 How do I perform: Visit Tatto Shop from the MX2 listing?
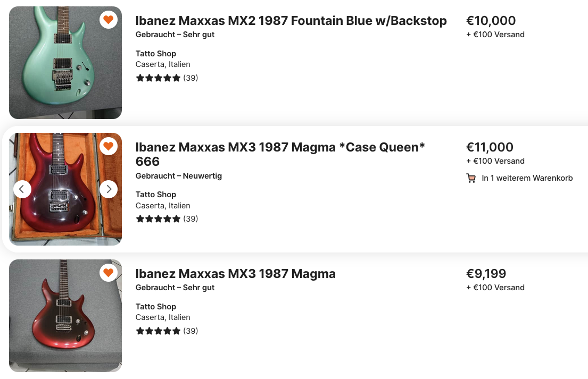[156, 54]
